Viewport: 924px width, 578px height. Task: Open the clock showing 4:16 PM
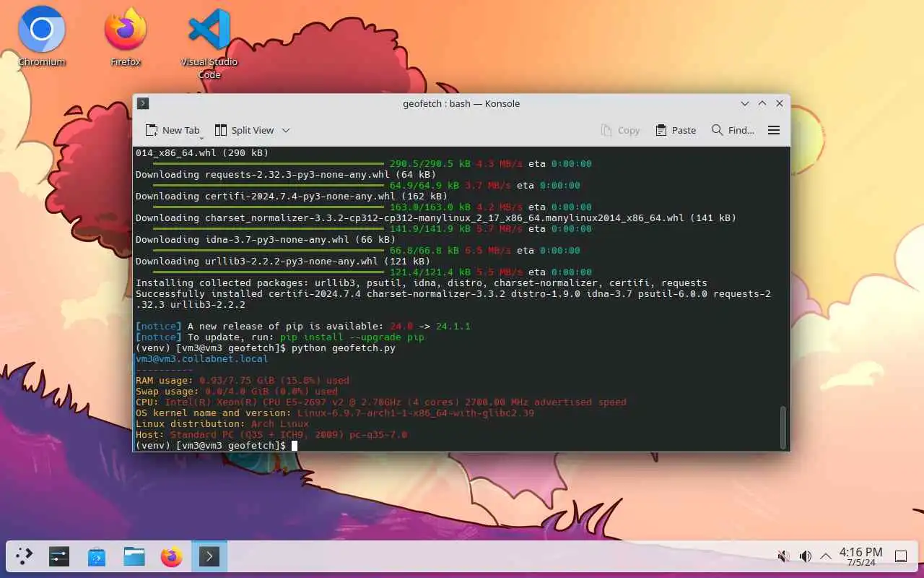860,556
